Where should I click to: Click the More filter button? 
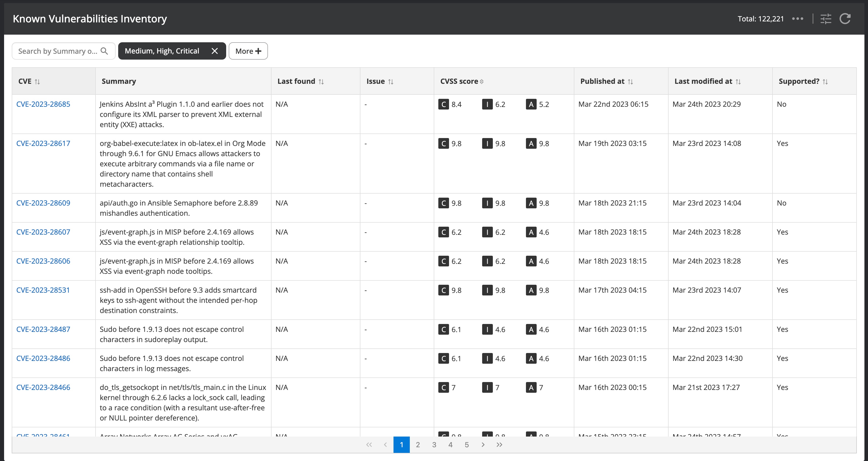[248, 51]
